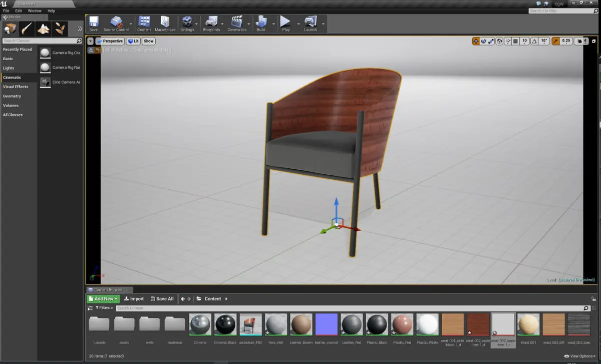
Task: Open View Options in Content Browser
Action: tap(580, 356)
